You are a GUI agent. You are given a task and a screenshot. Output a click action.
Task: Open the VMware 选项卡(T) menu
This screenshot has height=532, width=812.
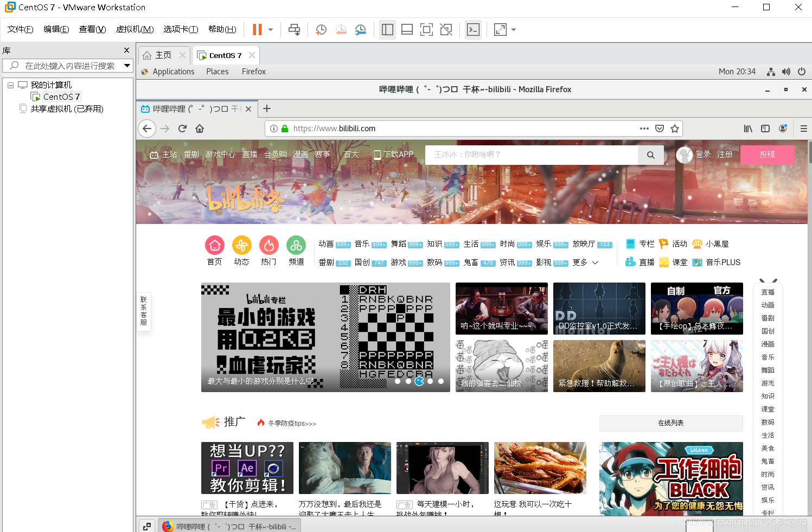pyautogui.click(x=181, y=29)
